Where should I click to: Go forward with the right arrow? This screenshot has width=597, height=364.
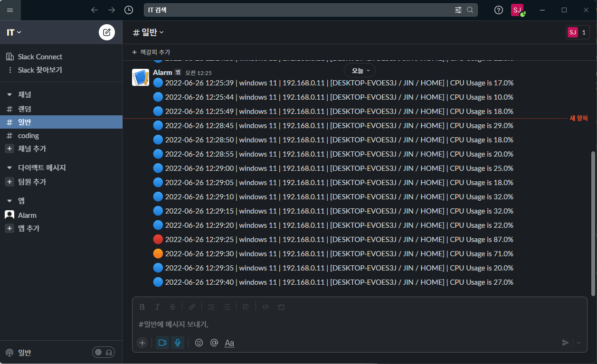[112, 10]
